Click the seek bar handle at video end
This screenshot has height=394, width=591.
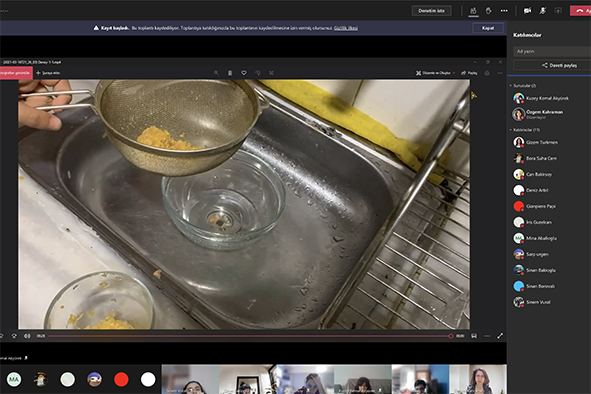451,336
